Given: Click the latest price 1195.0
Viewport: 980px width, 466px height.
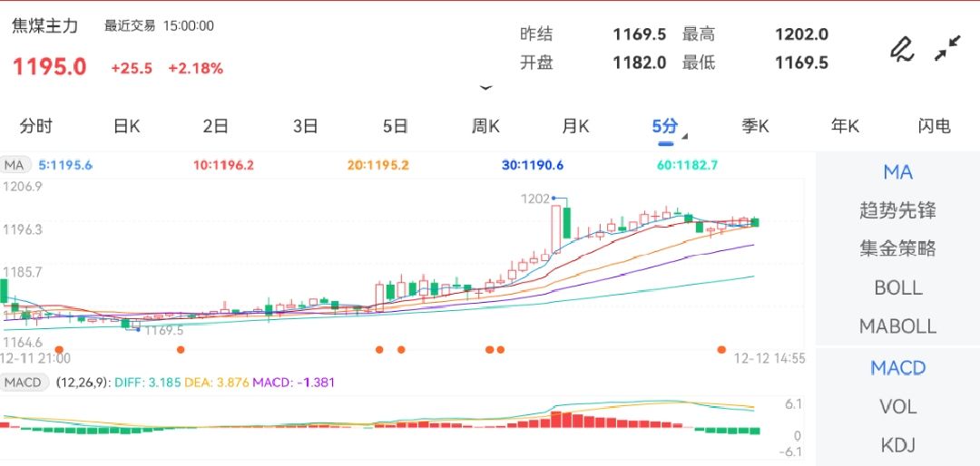Looking at the screenshot, I should (50, 67).
